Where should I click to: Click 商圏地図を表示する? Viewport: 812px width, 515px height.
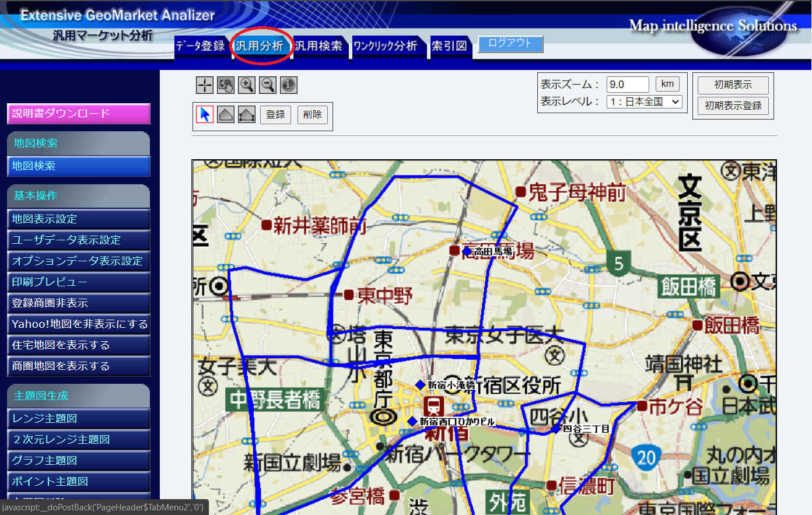pos(79,366)
